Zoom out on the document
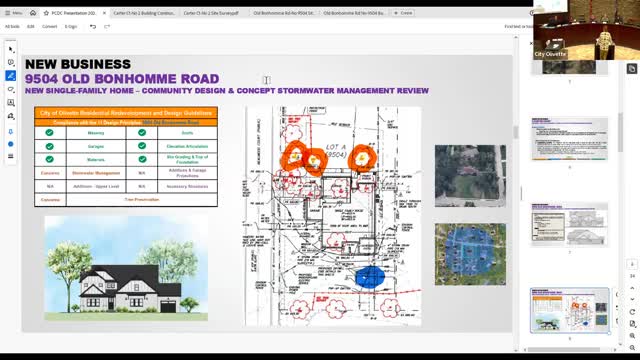The height and width of the screenshot is (360, 640). 632,348
